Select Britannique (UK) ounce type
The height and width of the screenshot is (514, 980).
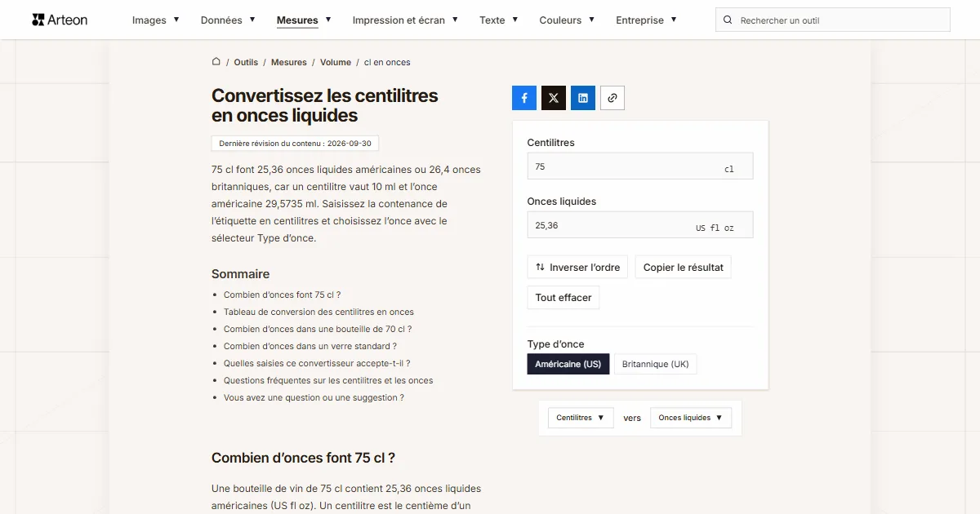click(x=655, y=364)
